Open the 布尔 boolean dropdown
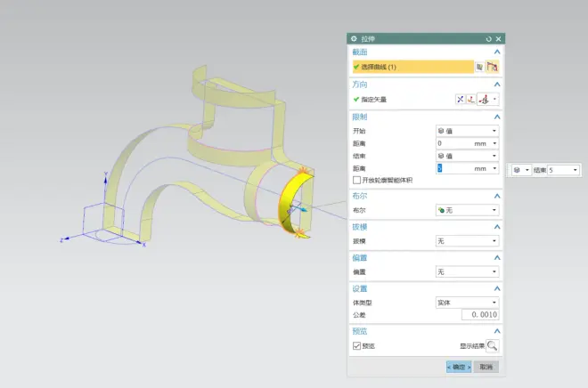 point(467,211)
